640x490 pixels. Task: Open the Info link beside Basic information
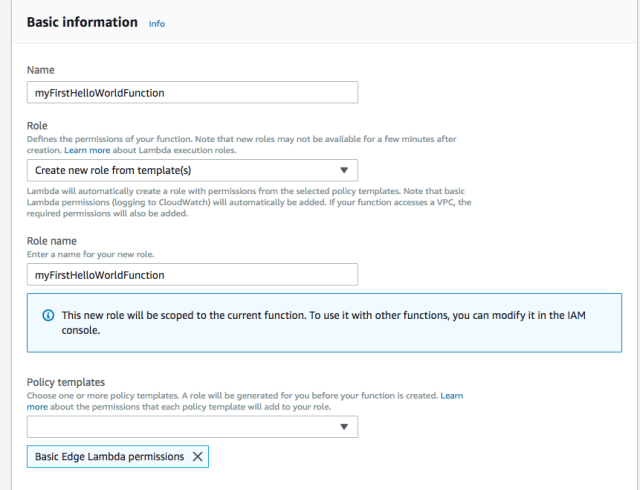pyautogui.click(x=157, y=23)
